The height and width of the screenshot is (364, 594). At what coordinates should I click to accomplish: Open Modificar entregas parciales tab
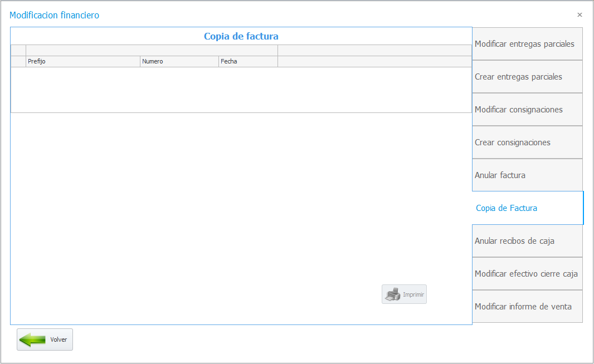tap(527, 44)
